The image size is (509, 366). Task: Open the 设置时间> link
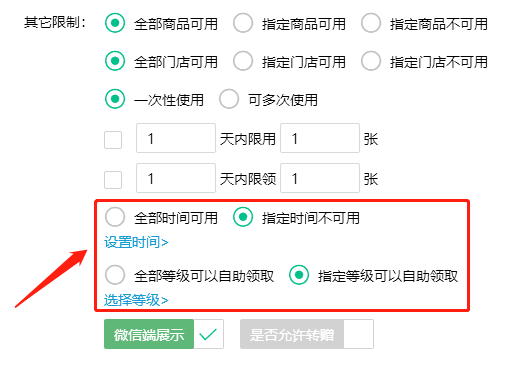point(136,242)
